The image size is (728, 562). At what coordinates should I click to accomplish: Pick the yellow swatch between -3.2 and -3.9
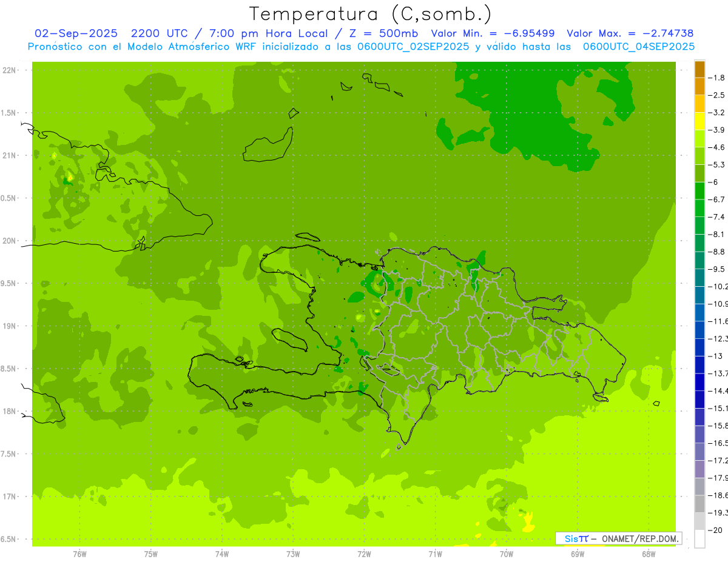click(699, 121)
